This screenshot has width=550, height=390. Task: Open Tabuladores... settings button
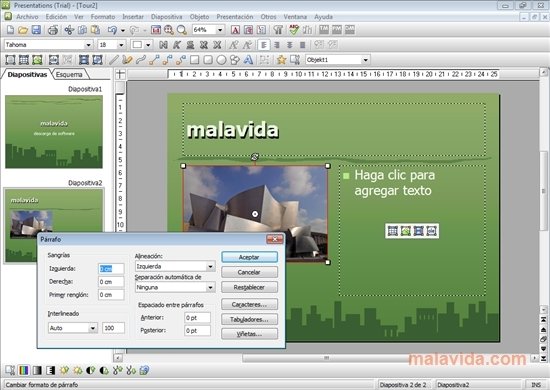tap(249, 320)
